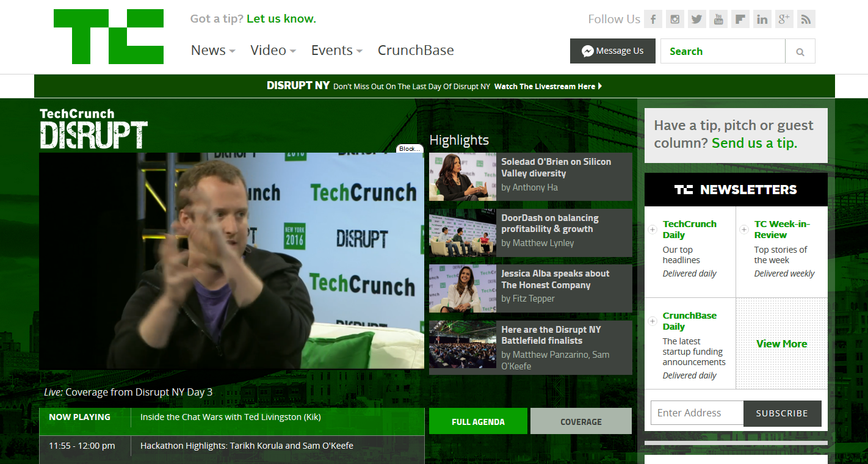
Task: Click Here are the Disrupt NY headline
Action: click(x=551, y=335)
